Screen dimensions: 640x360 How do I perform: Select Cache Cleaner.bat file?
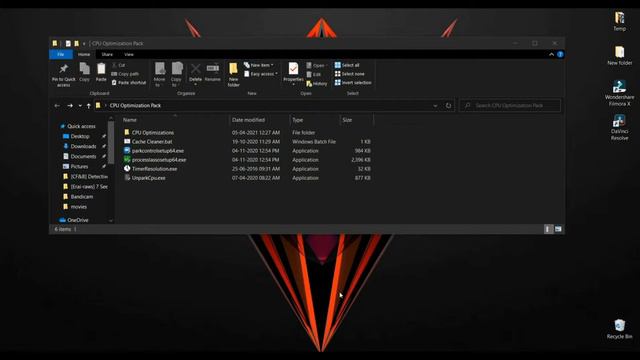(152, 142)
